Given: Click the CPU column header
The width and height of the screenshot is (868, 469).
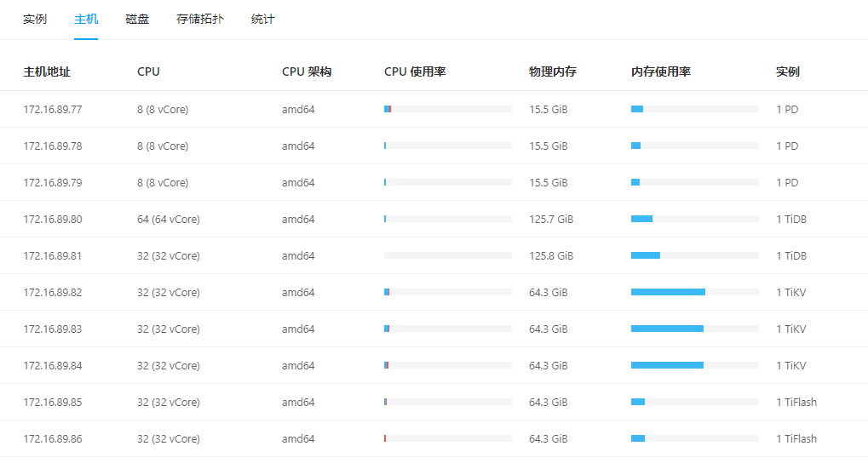Looking at the screenshot, I should click(x=148, y=71).
